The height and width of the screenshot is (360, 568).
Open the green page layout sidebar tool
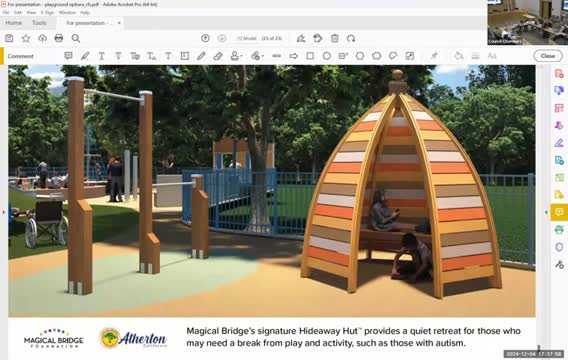pyautogui.click(x=559, y=177)
